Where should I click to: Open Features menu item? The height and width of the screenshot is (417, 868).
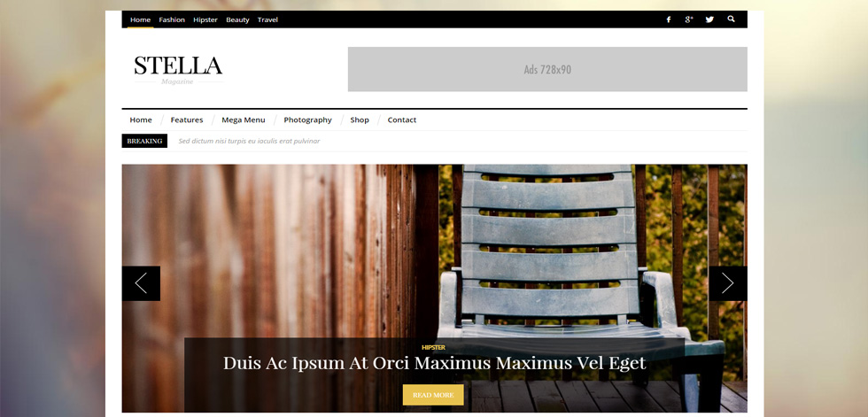pyautogui.click(x=187, y=120)
